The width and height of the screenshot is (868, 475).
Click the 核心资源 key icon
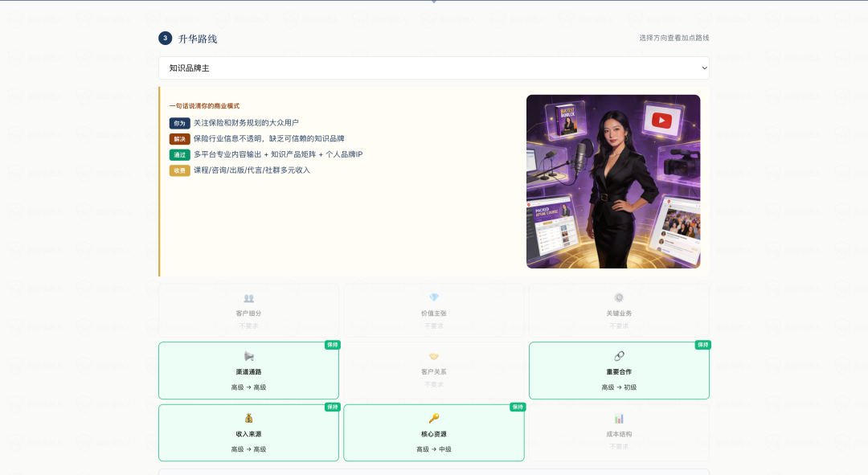pos(434,418)
